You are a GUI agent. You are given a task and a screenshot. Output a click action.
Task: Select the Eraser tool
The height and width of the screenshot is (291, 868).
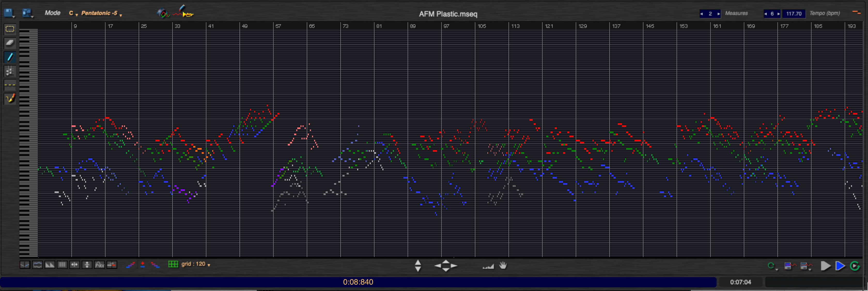point(10,43)
